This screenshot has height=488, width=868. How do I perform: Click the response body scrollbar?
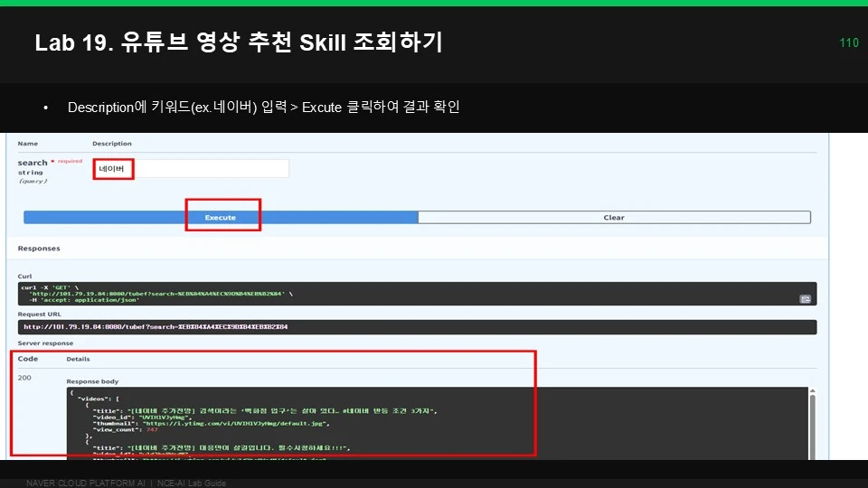point(813,426)
